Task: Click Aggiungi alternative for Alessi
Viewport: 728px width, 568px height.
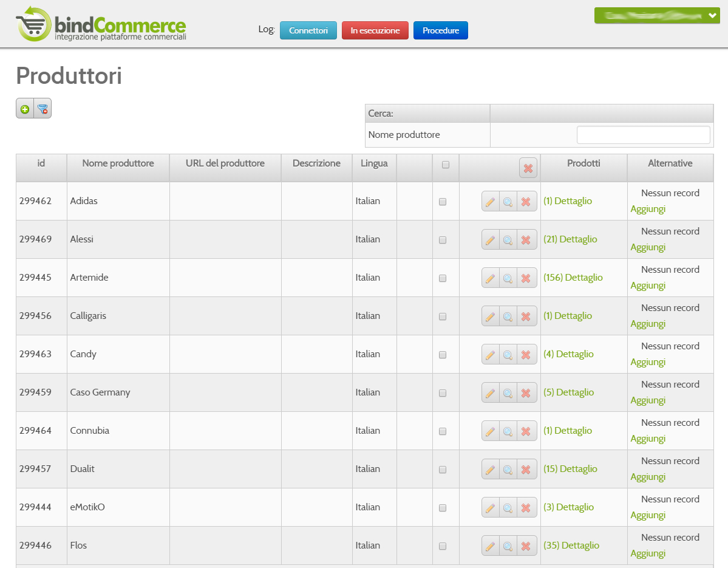Action: [648, 247]
